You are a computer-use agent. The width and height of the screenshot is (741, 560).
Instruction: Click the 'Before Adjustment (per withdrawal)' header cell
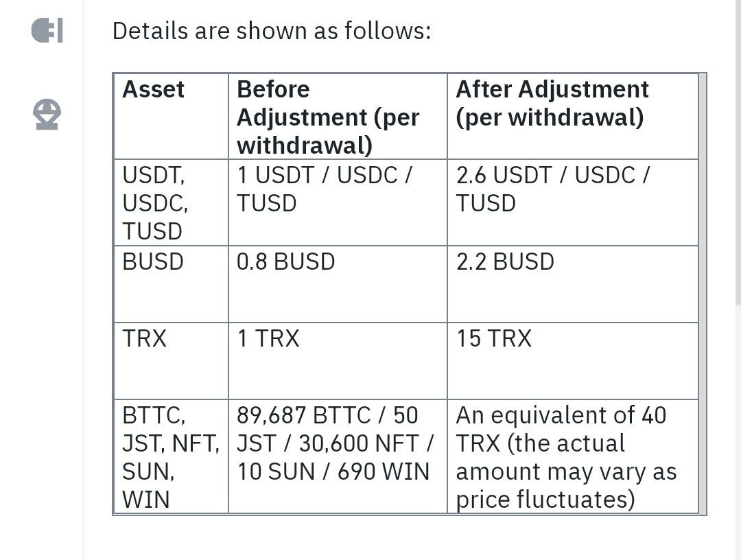point(338,116)
